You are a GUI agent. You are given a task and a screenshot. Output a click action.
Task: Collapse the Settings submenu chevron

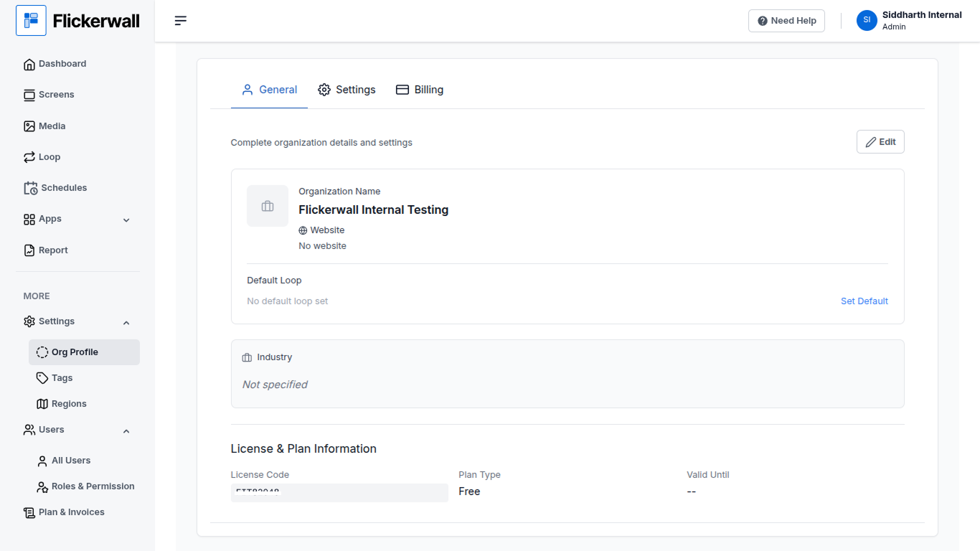tap(126, 323)
